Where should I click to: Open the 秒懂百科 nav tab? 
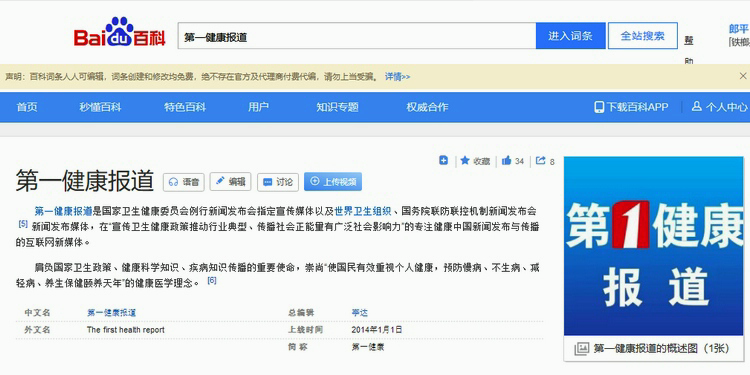point(100,107)
